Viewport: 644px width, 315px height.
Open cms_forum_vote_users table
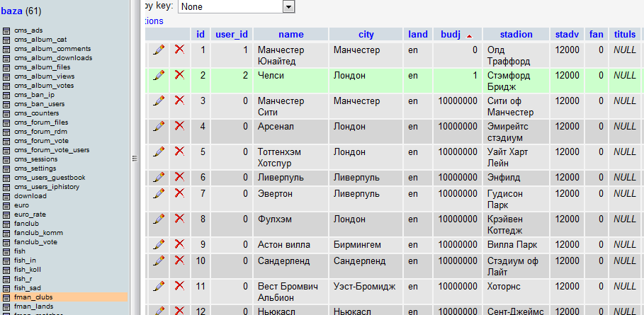click(51, 150)
